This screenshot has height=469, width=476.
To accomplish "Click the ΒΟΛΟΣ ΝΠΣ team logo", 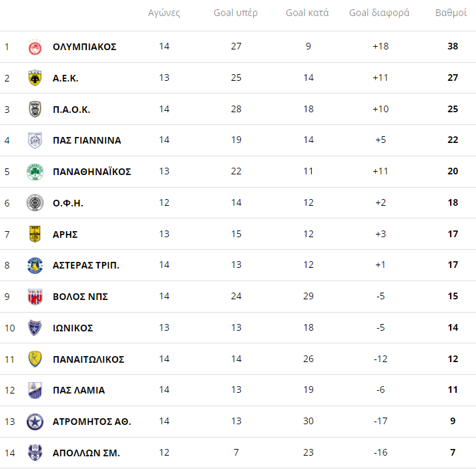I will pyautogui.click(x=35, y=297).
